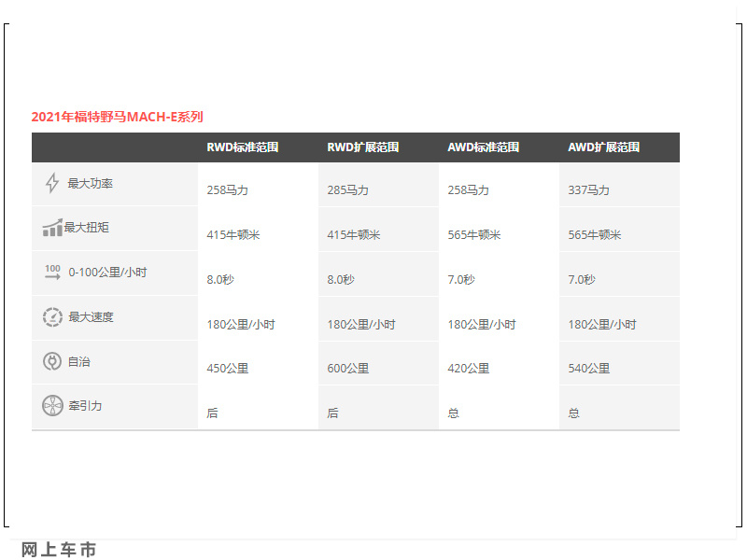Screen dimensions: 747x560
Task: Click 总 in AWD标准范围 column
Action: pos(454,413)
